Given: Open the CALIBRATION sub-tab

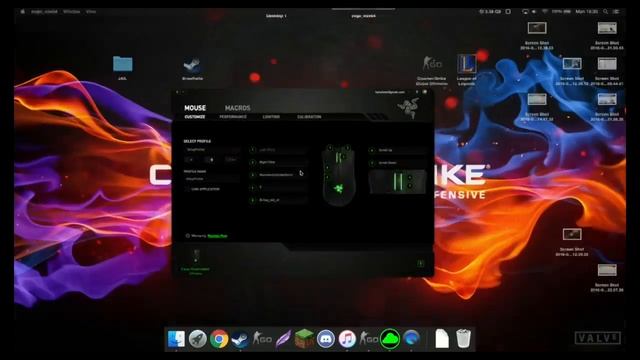Looking at the screenshot, I should (x=309, y=117).
